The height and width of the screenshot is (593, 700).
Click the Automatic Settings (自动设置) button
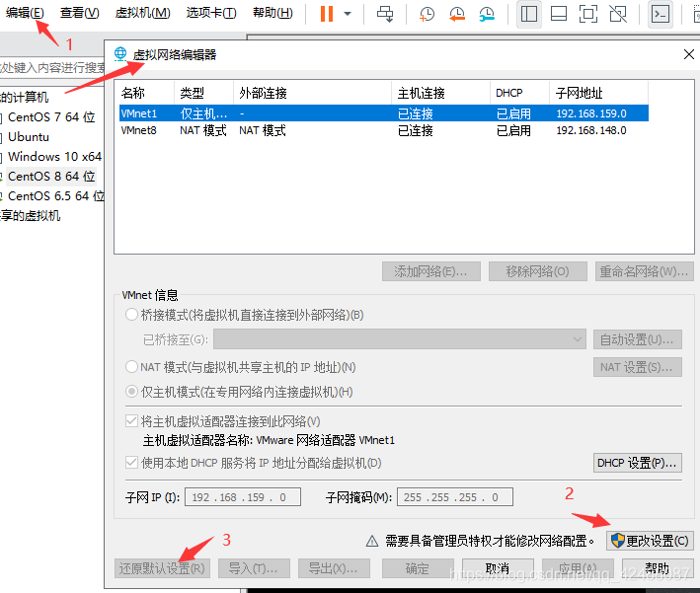(x=637, y=339)
